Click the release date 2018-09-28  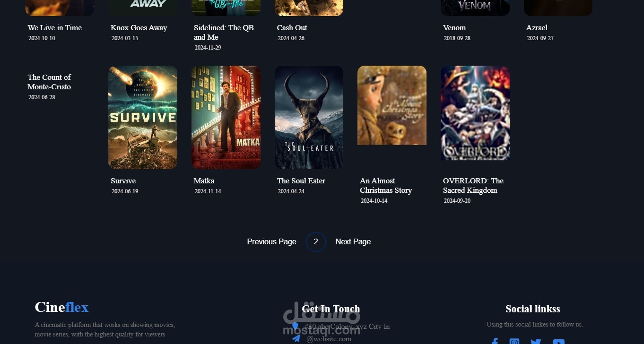(457, 38)
